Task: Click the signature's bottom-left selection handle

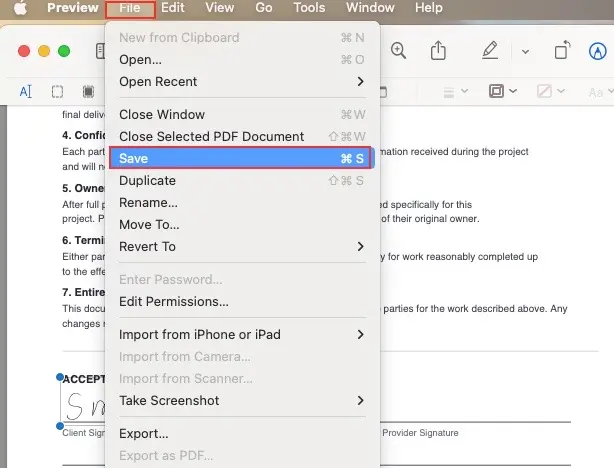Action: (x=60, y=426)
